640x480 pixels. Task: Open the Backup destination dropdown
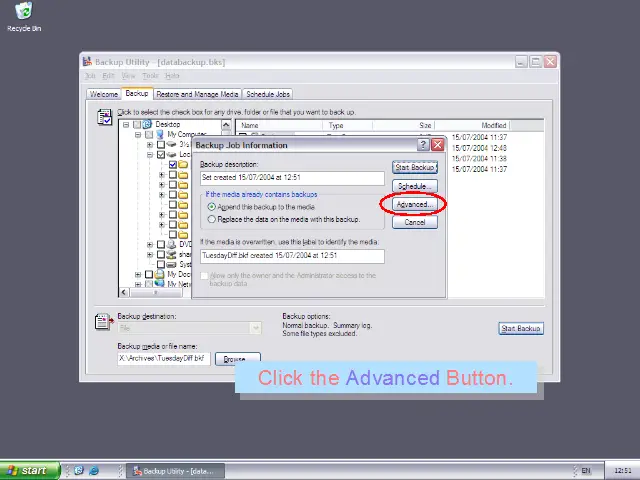255,328
